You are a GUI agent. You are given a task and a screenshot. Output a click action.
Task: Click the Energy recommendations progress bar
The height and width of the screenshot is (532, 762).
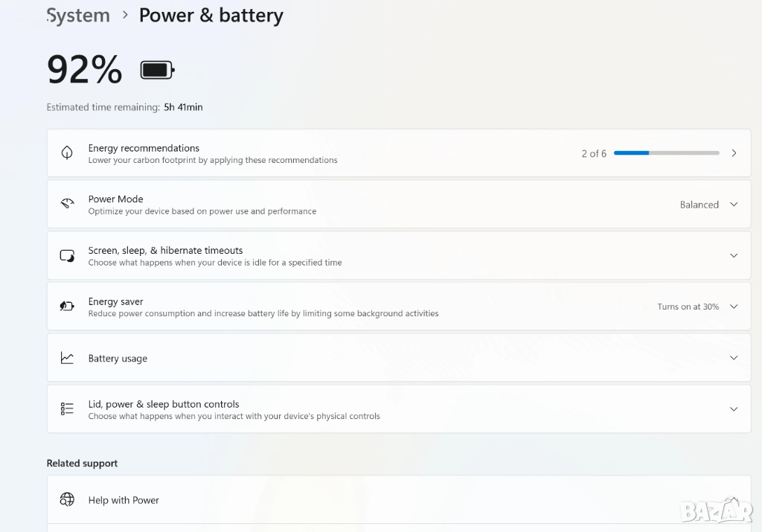[666, 153]
